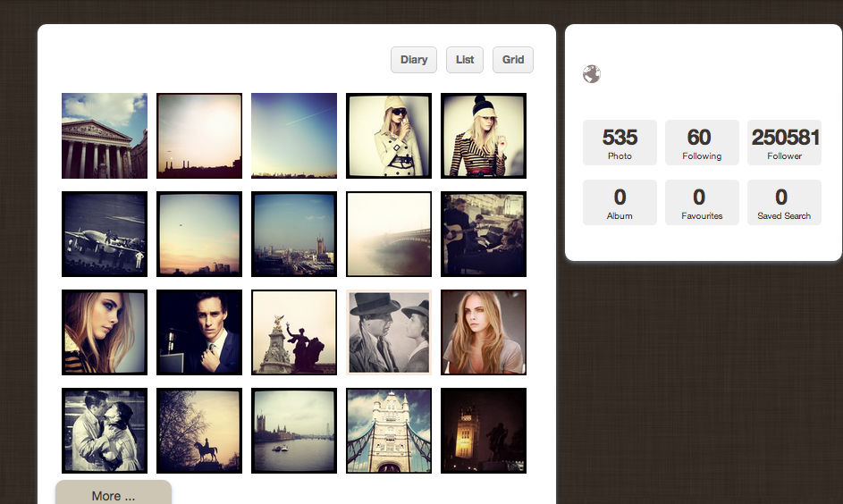This screenshot has width=843, height=504.
Task: Open the aerial city view with tower photo
Action: pos(294,234)
